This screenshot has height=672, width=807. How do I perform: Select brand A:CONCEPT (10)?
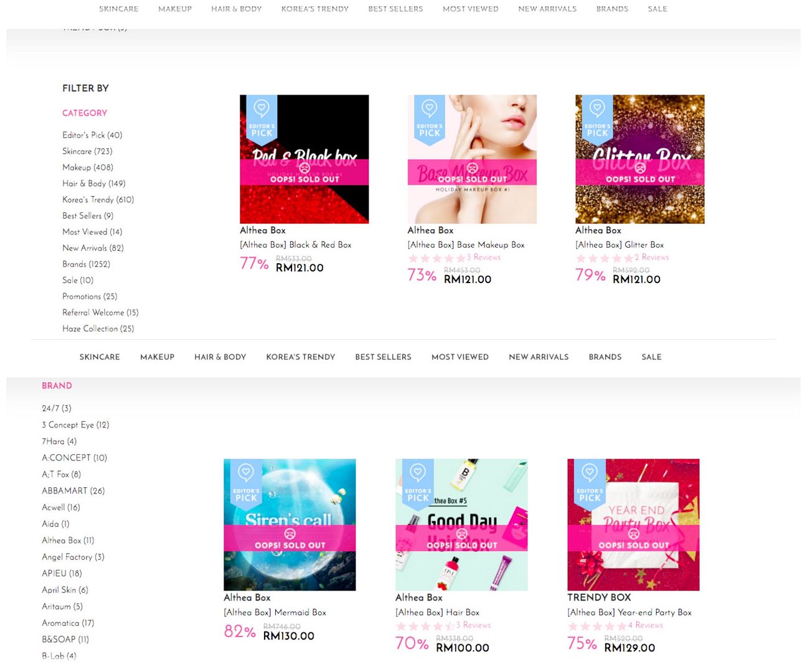click(75, 458)
